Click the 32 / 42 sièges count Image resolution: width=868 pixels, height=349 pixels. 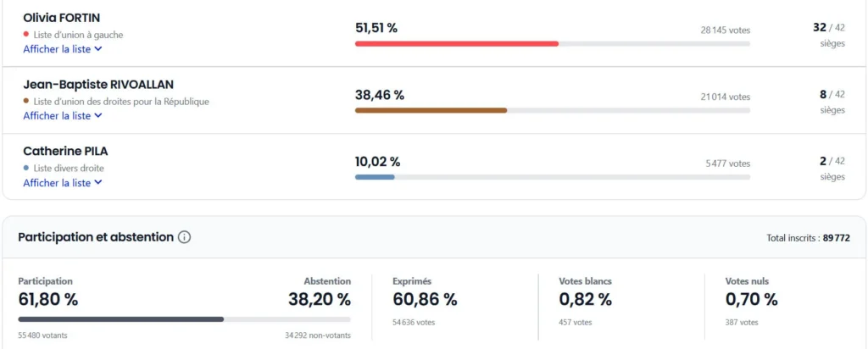tap(828, 27)
